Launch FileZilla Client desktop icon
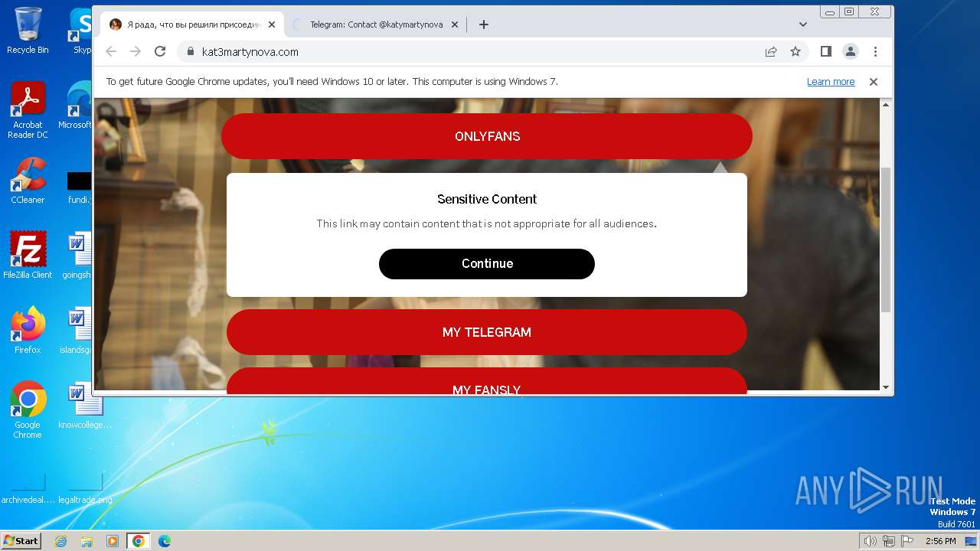Image resolution: width=980 pixels, height=551 pixels. 28,256
